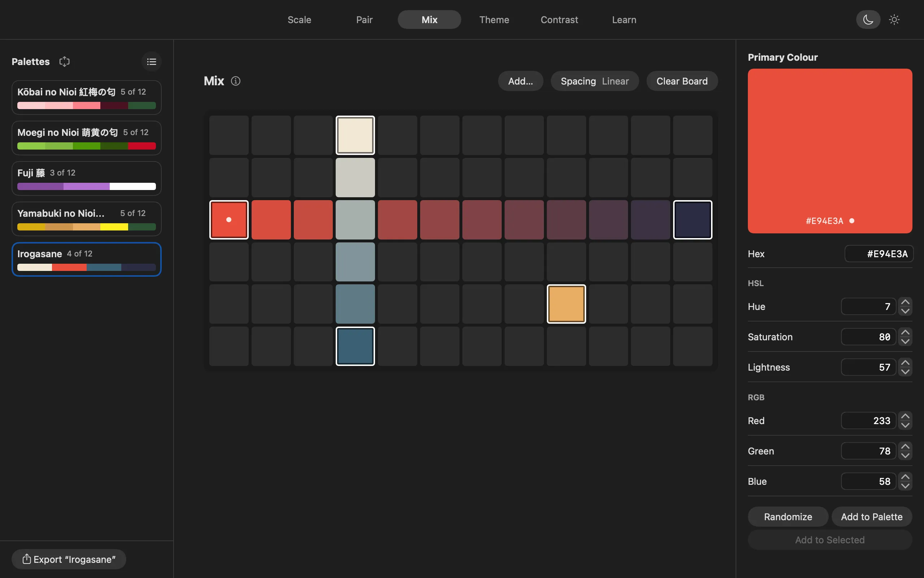Click the light grey swatch below cream
Screen dimensions: 924x578
(355, 177)
